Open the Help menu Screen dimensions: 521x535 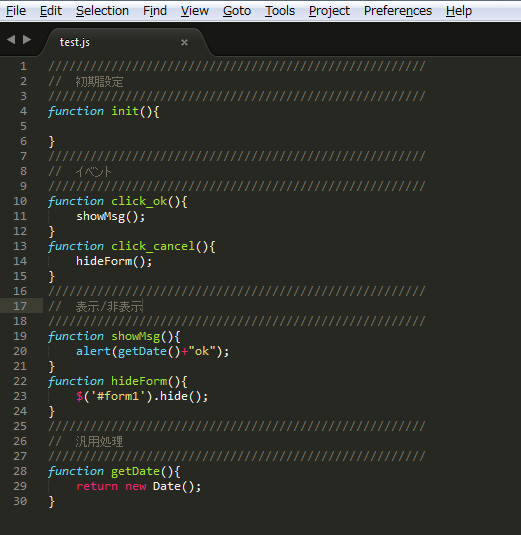(459, 11)
